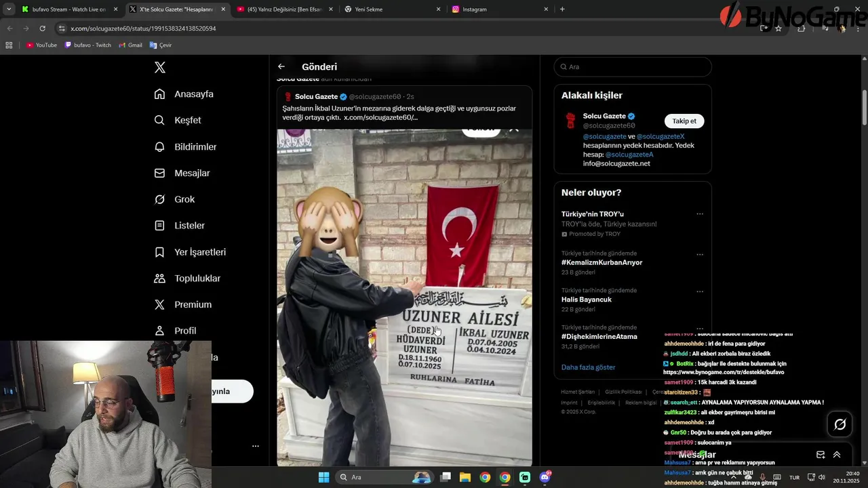Screen dimensions: 868x488
Task: Click Daha fazla göster link
Action: pos(589,367)
